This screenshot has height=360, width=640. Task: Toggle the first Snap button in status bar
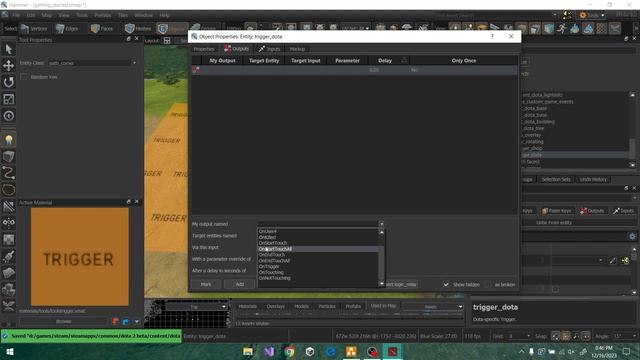(x=555, y=336)
